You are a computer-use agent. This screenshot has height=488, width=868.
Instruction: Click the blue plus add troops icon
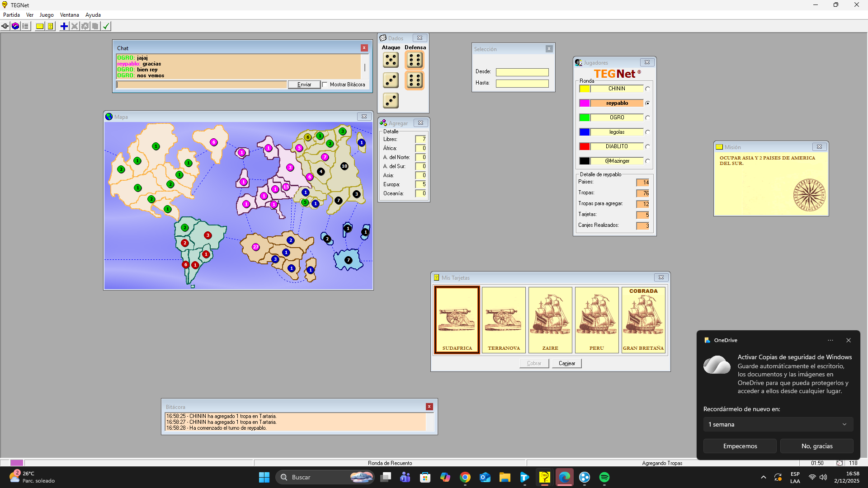pos(64,26)
